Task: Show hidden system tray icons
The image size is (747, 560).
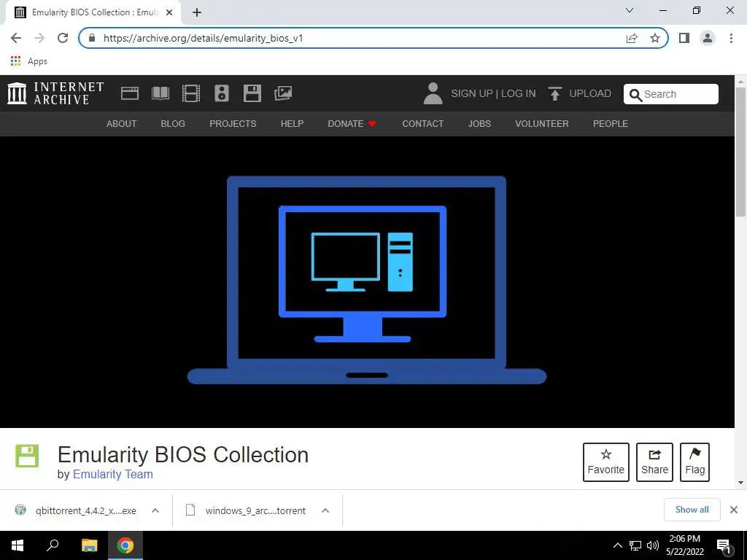Action: click(x=617, y=545)
